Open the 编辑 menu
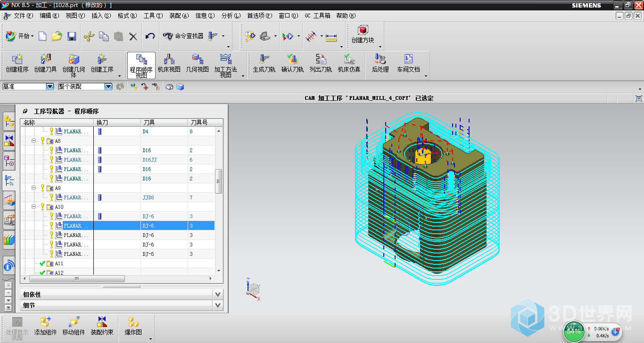Viewport: 644px width, 343px height. 49,16
